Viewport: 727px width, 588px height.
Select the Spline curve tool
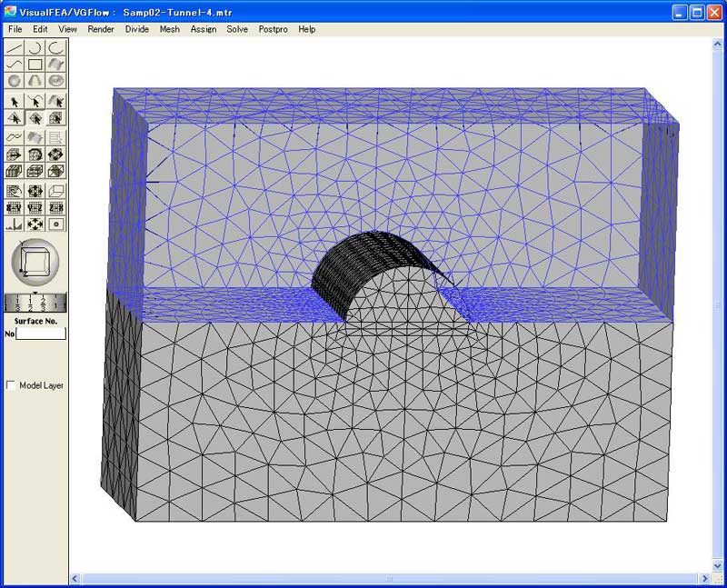[15, 64]
